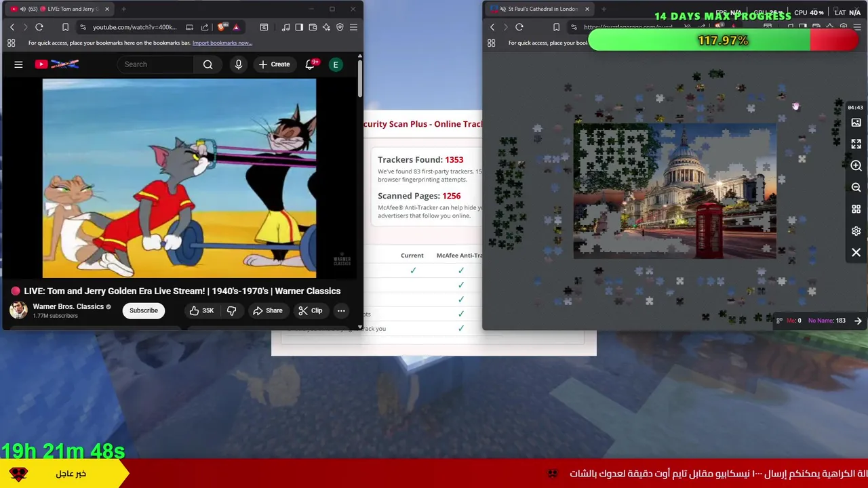Click the No Name: 183 score
Image resolution: width=868 pixels, height=488 pixels.
827,321
